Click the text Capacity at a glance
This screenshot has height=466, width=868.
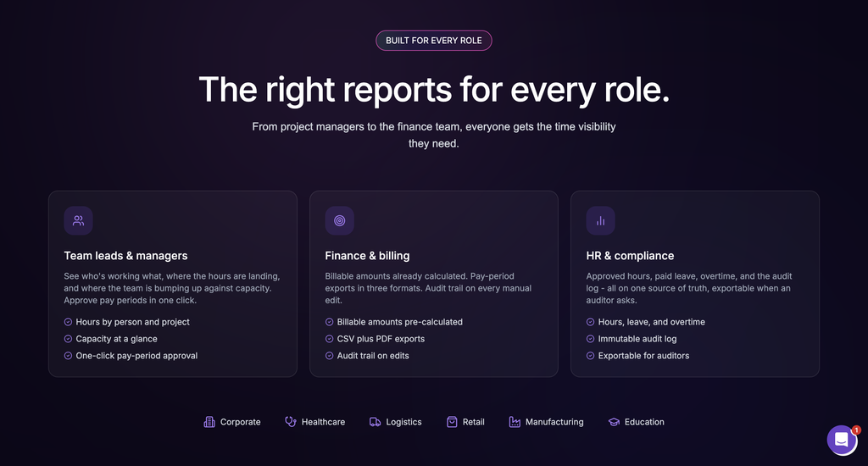tap(116, 339)
